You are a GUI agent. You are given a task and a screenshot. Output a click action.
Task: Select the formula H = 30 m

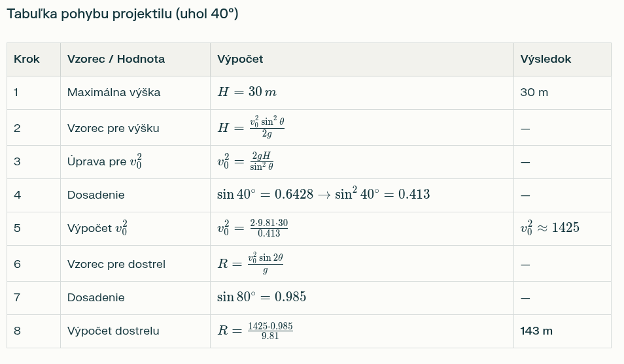(247, 92)
